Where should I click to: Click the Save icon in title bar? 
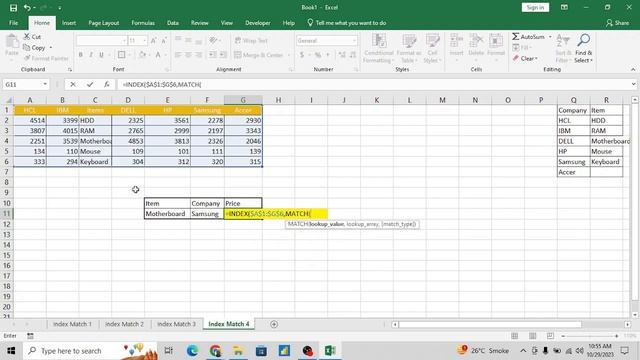click(13, 8)
